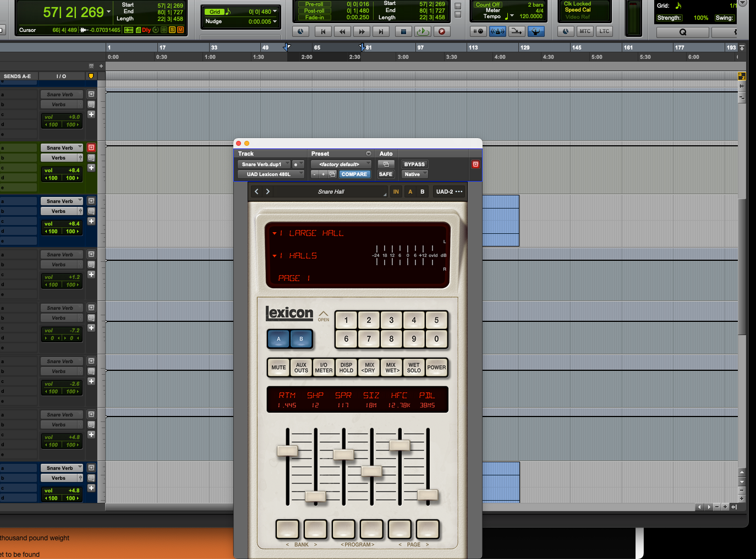Image resolution: width=756 pixels, height=559 pixels.
Task: Open the preset settings window icon
Action: [x=332, y=174]
